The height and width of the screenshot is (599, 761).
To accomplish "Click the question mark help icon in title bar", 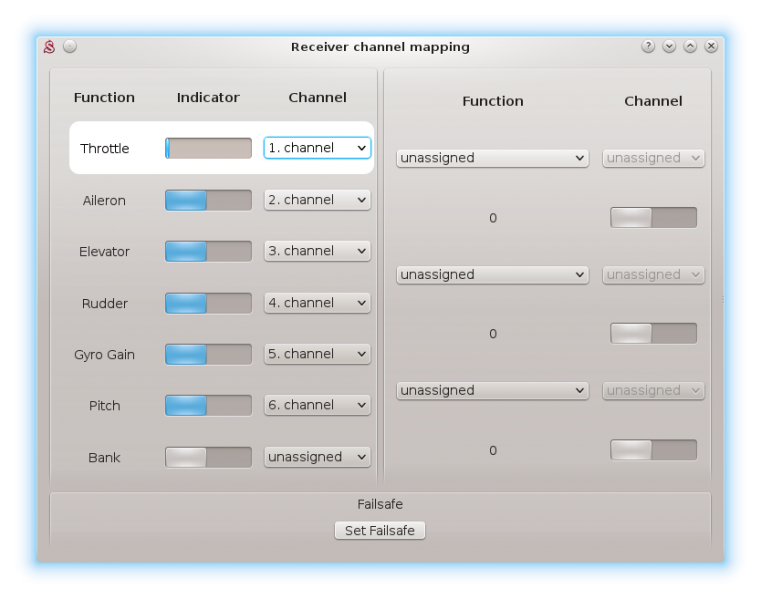I will (648, 46).
